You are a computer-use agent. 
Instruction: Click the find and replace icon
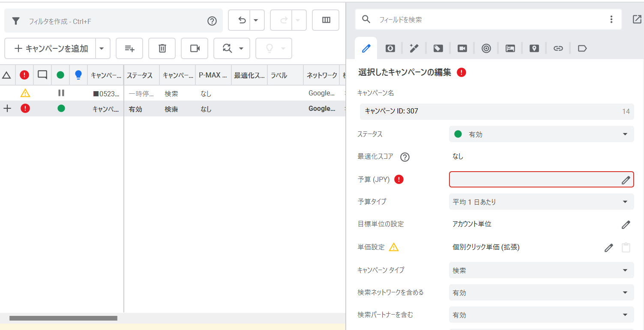click(227, 48)
